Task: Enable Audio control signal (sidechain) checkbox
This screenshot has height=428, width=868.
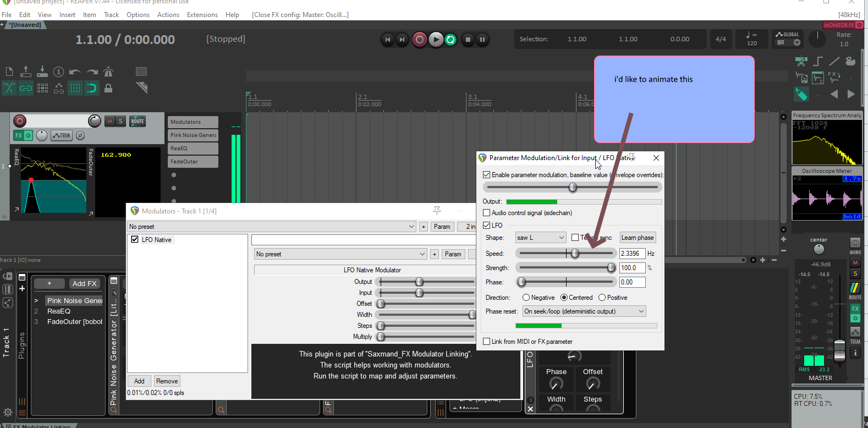Action: 486,213
